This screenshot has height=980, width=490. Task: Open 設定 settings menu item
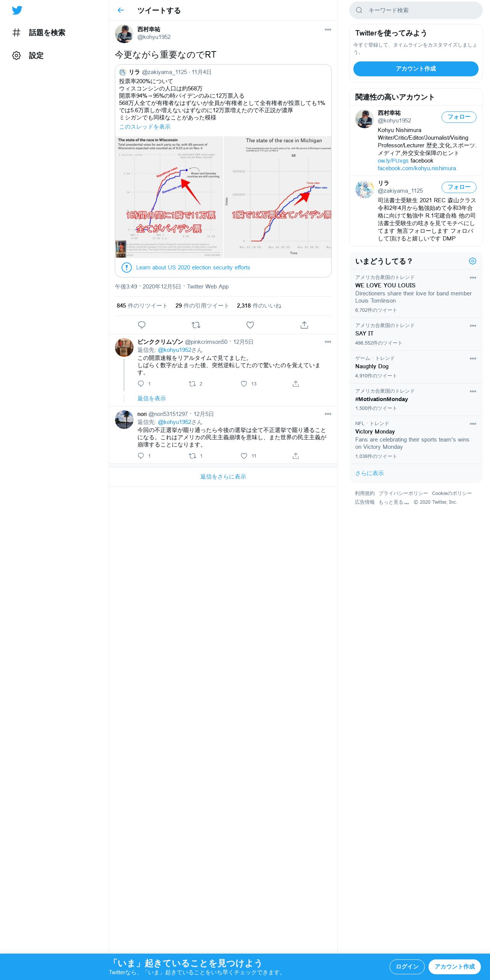(28, 56)
